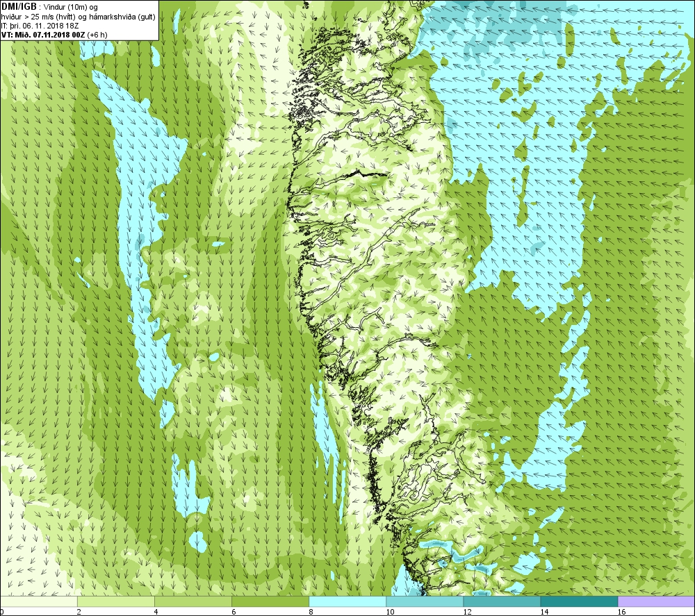Click the 8-10 m/s light cyan legend swatch
Viewport: 695px width, 616px height.
(x=347, y=601)
